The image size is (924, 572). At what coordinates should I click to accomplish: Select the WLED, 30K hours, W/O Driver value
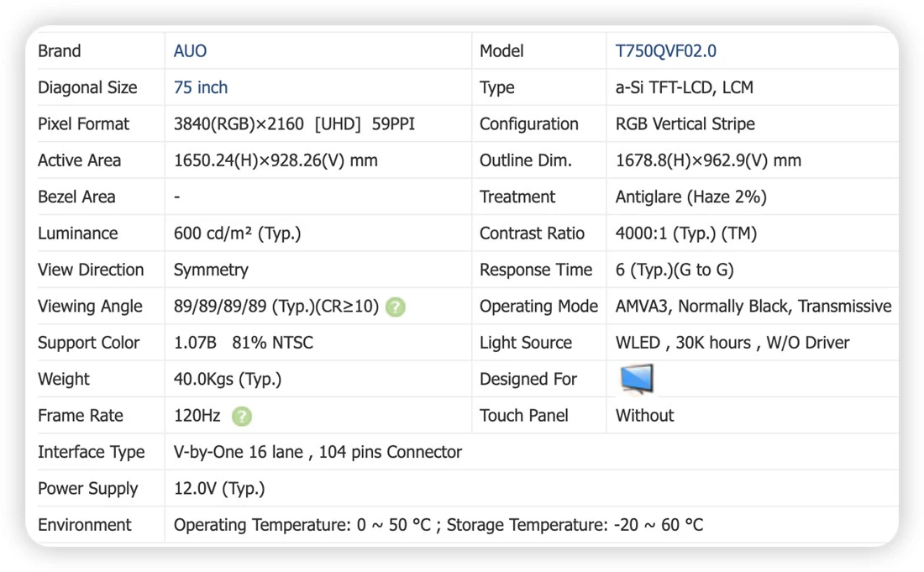coord(732,344)
